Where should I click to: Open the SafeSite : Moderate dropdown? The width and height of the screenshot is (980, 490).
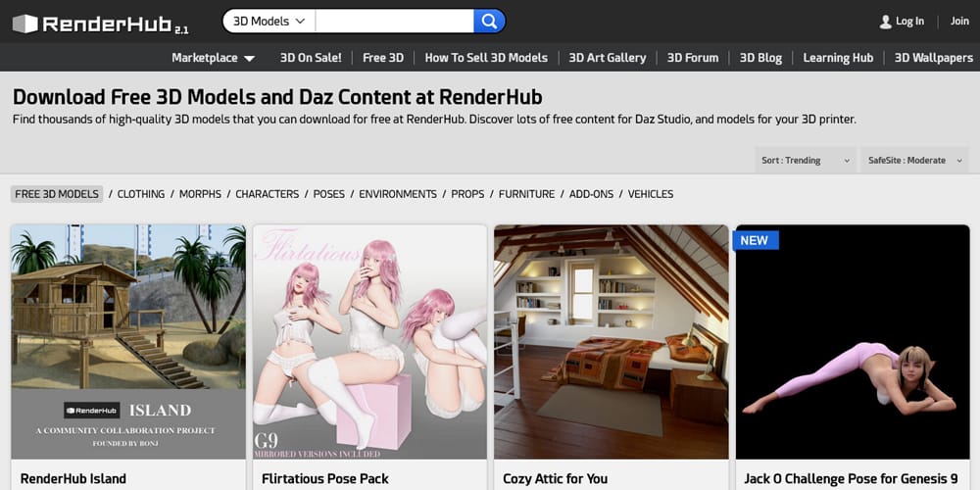click(914, 160)
